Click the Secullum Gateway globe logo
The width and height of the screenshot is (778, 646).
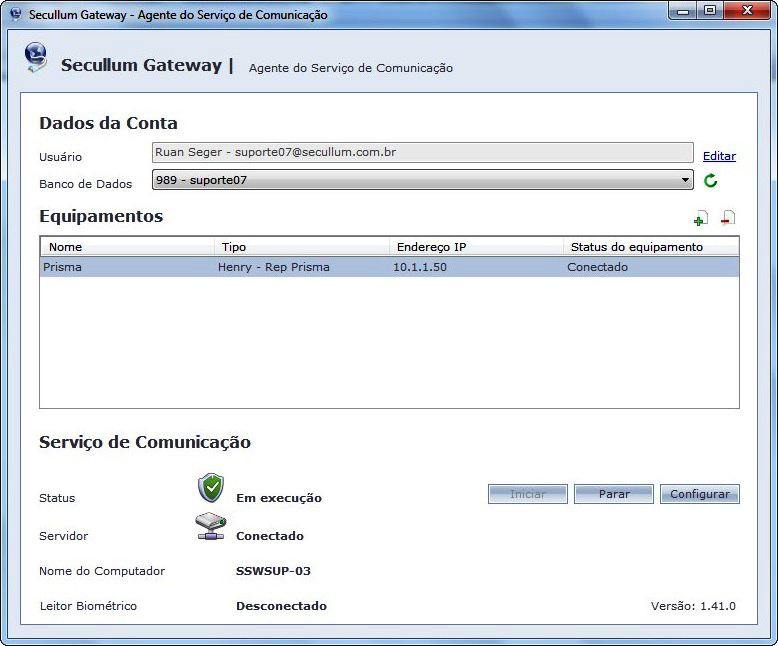(x=35, y=59)
